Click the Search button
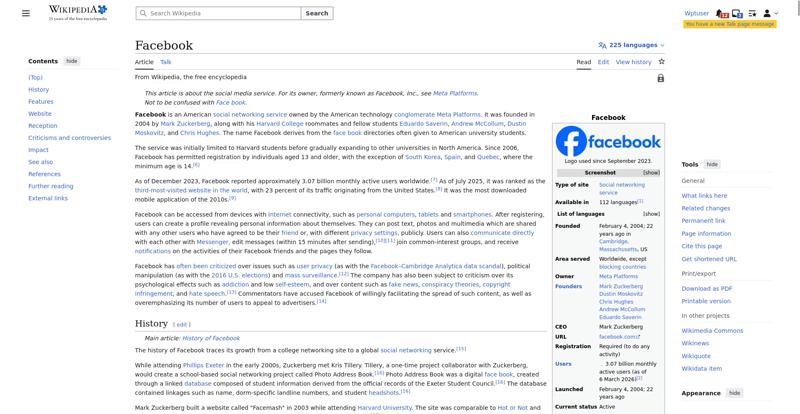Image resolution: width=800 pixels, height=414 pixels. (316, 13)
